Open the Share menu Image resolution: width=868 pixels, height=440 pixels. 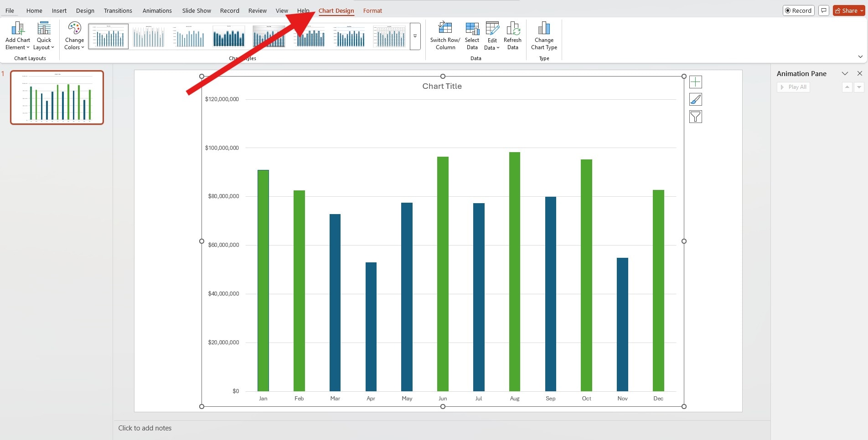(x=848, y=10)
